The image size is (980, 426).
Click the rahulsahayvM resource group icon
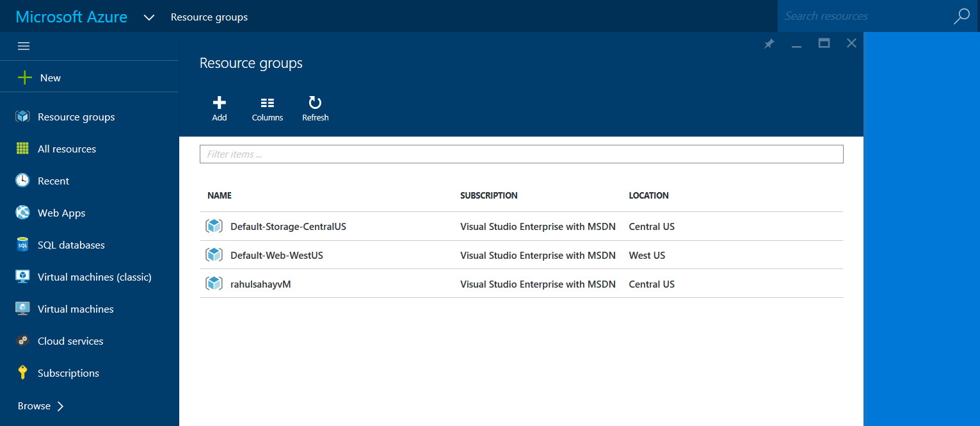[214, 284]
